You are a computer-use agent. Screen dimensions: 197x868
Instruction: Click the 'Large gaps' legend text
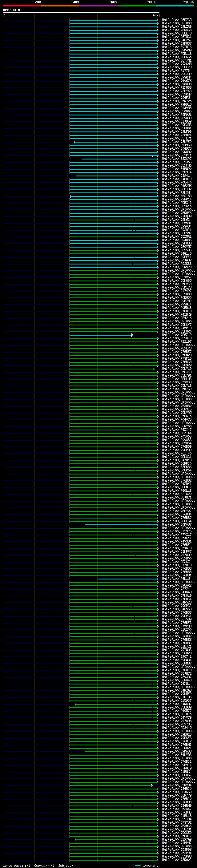click(13, 866)
